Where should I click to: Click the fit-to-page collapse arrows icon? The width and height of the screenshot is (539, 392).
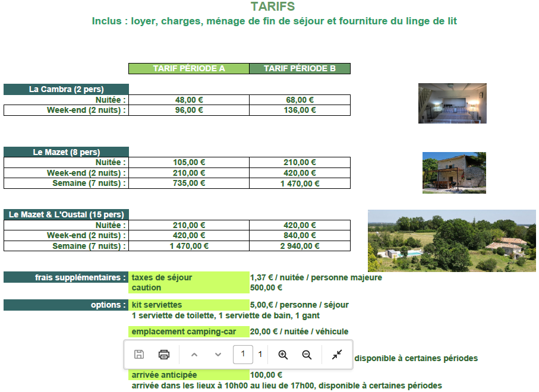(x=337, y=355)
